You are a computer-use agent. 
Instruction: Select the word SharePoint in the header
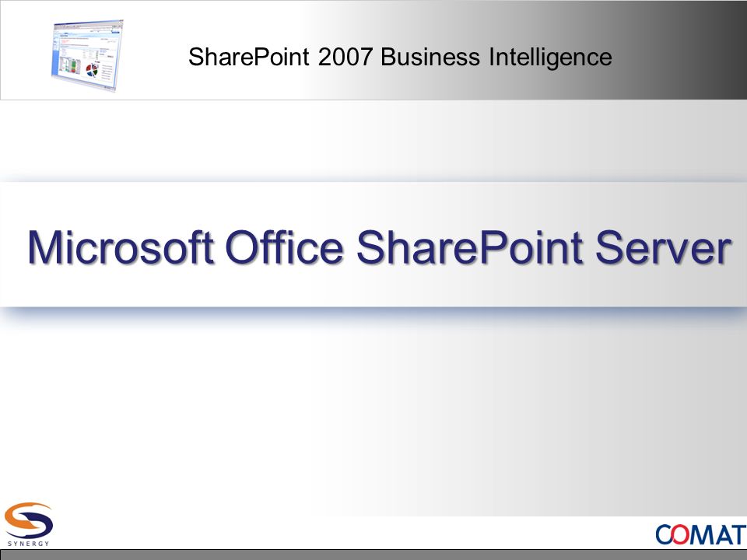[x=249, y=57]
